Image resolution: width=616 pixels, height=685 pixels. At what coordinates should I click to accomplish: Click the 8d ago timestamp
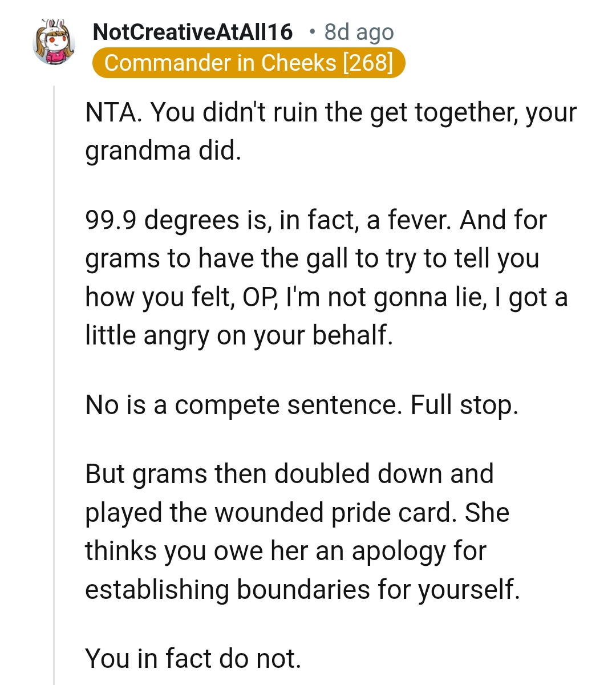[x=358, y=32]
